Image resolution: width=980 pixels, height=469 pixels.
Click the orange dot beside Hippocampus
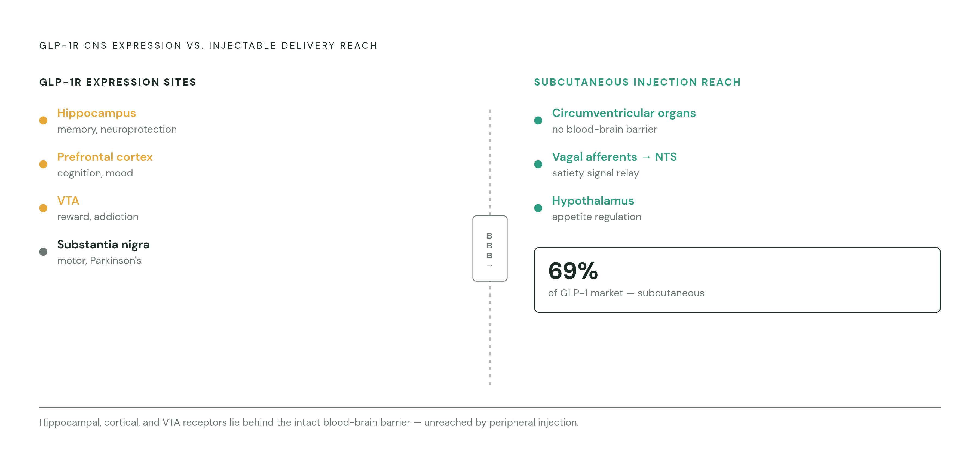(43, 120)
